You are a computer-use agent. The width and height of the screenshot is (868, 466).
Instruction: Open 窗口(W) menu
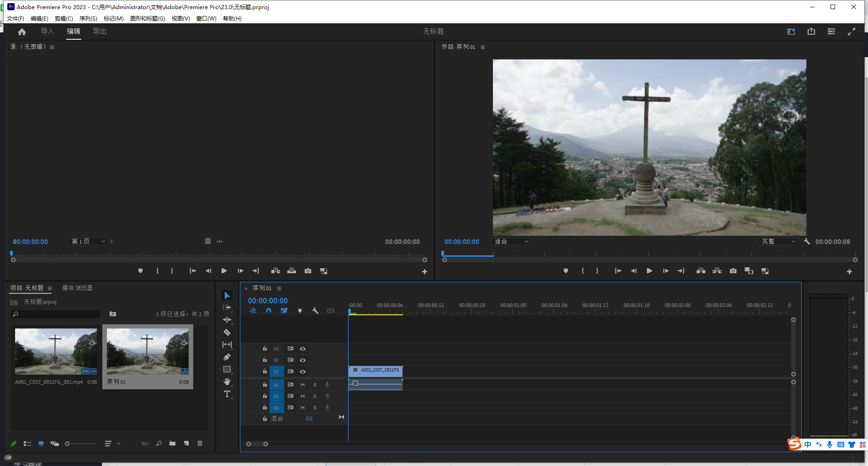point(206,19)
